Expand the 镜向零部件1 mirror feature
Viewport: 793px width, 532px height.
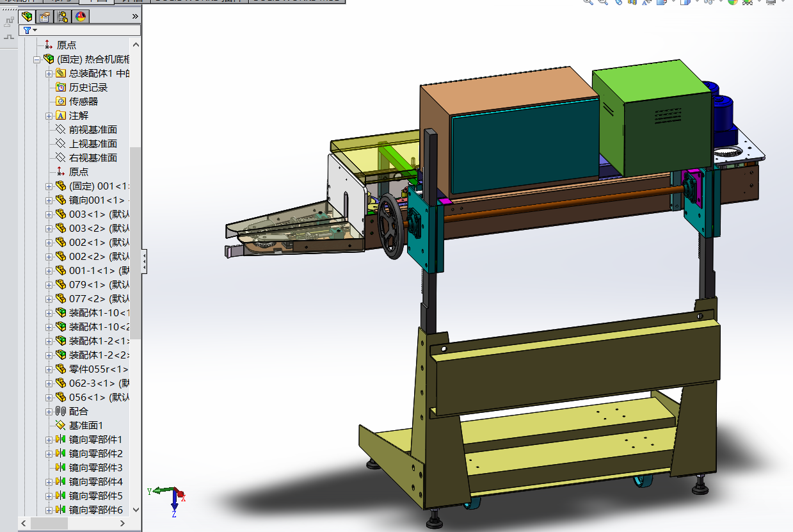(x=49, y=439)
